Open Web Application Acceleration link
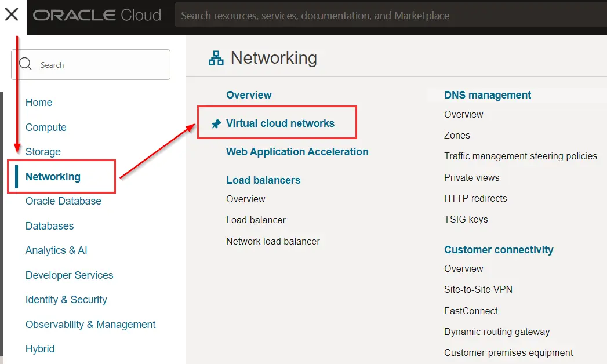 pyautogui.click(x=297, y=152)
